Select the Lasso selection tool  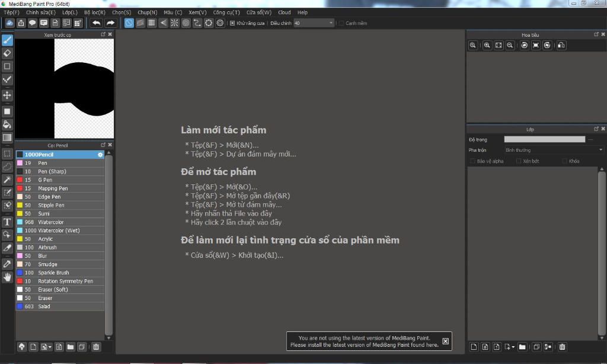[7, 167]
